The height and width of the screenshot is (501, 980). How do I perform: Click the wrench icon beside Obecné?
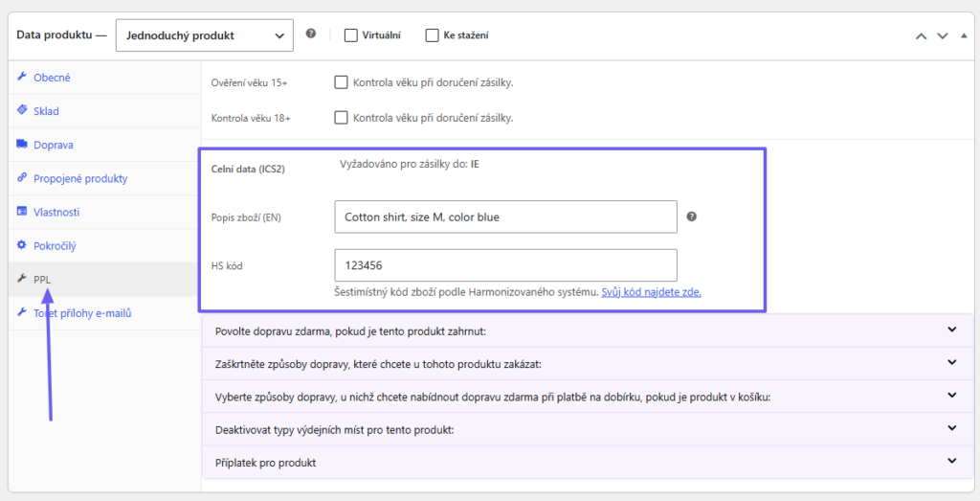(22, 77)
